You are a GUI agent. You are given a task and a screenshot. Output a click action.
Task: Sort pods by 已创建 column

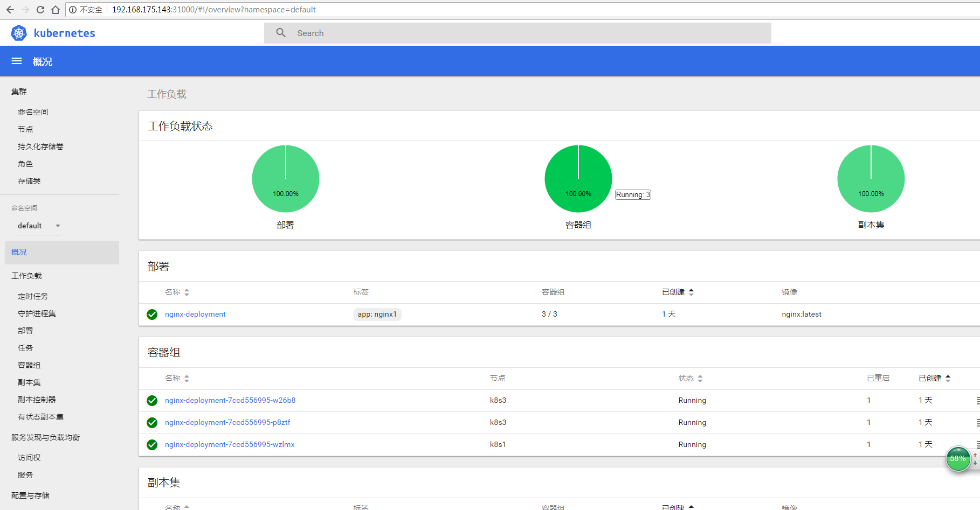(x=934, y=378)
